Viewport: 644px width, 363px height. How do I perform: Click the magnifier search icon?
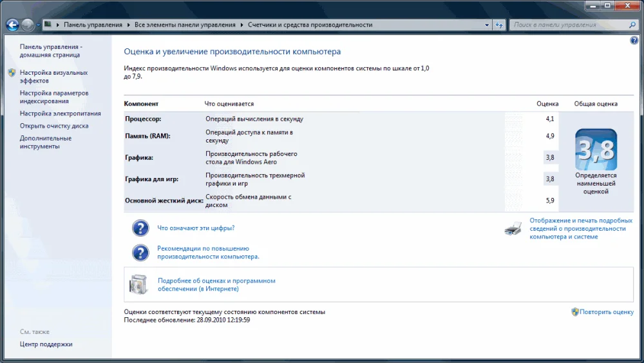coord(632,25)
